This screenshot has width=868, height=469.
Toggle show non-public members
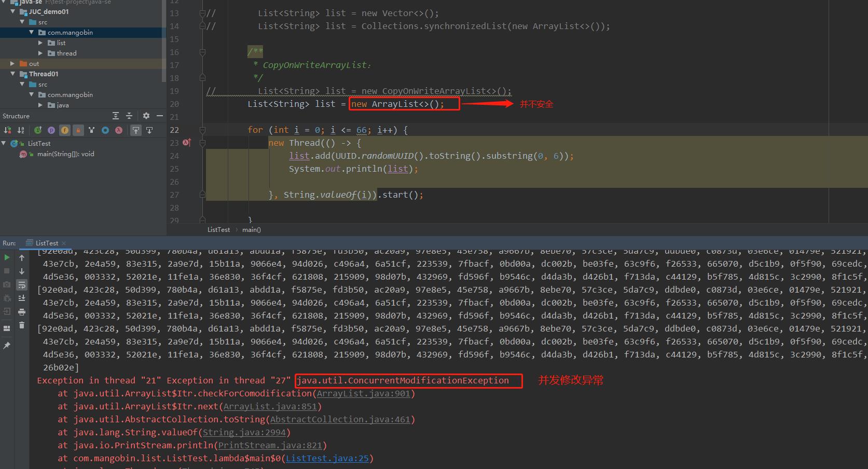78,130
